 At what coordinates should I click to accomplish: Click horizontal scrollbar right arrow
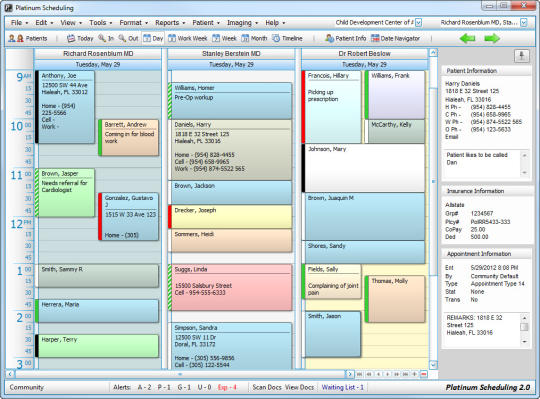[x=350, y=374]
